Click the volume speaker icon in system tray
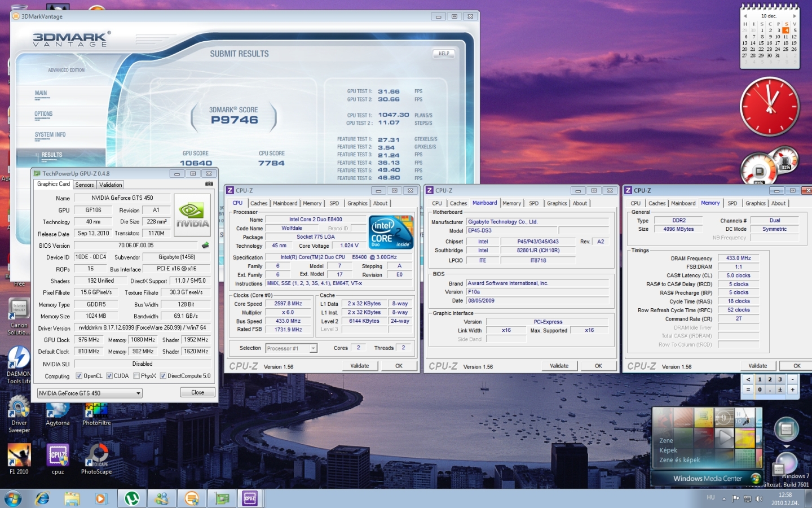The image size is (812, 508). click(x=758, y=498)
